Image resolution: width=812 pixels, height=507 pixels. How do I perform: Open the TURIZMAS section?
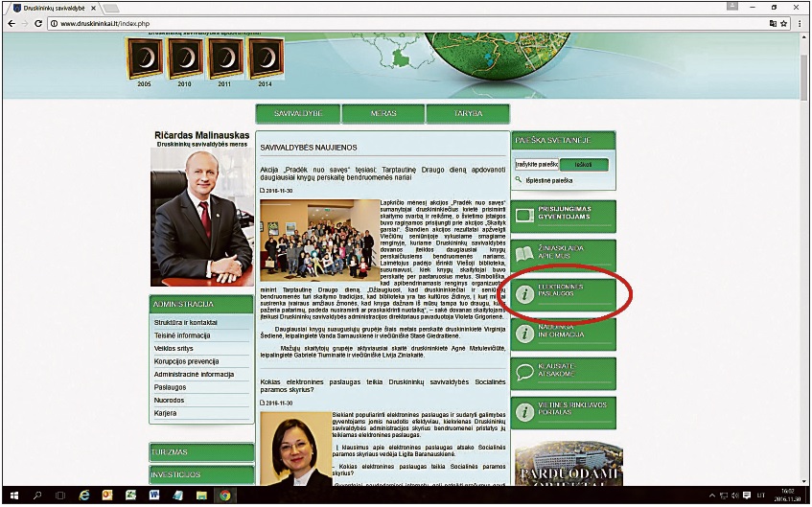tap(201, 452)
